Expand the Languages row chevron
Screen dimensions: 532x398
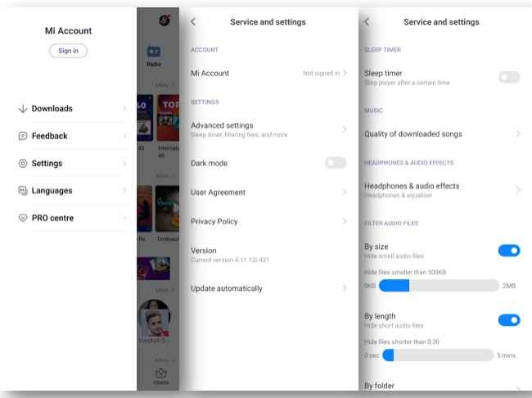click(x=124, y=191)
